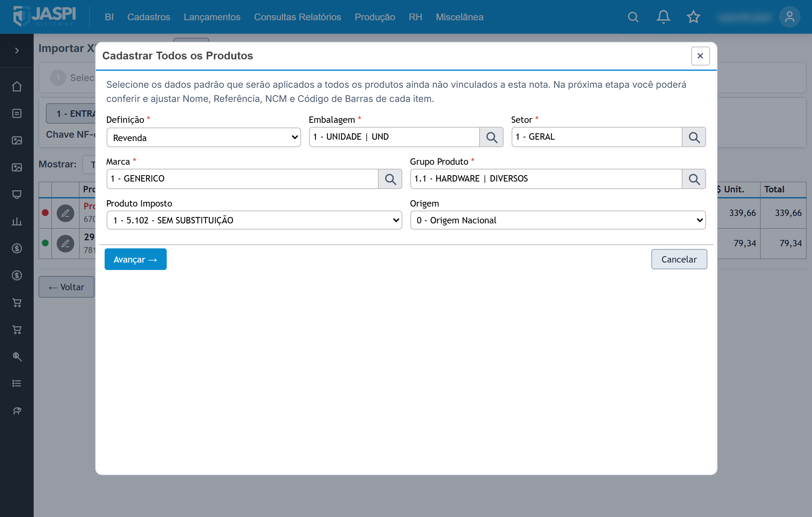Open notifications bell icon

coord(663,17)
